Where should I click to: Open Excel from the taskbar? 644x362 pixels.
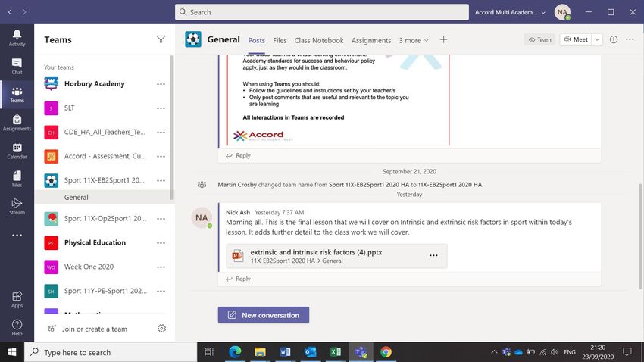pos(336,351)
